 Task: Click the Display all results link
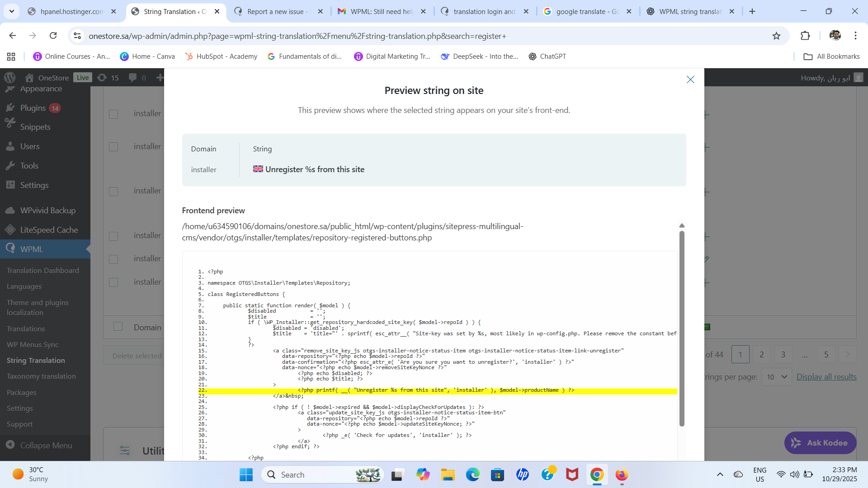(x=826, y=377)
